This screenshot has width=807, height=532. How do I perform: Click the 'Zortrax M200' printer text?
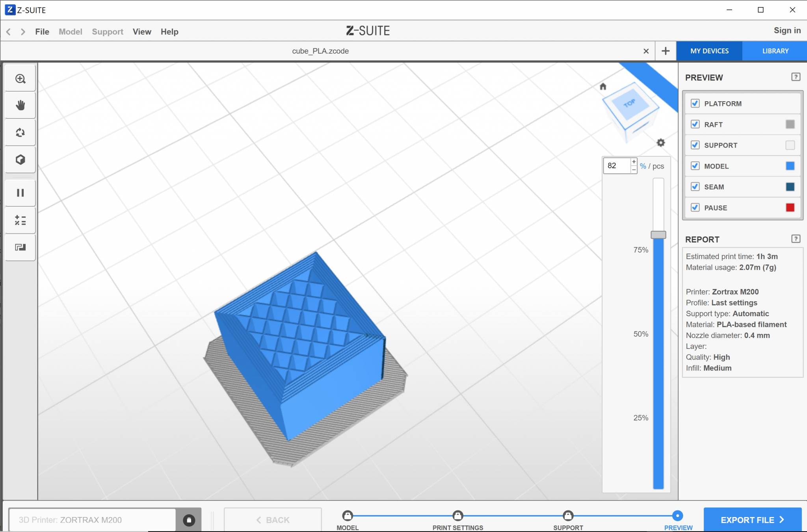point(735,292)
